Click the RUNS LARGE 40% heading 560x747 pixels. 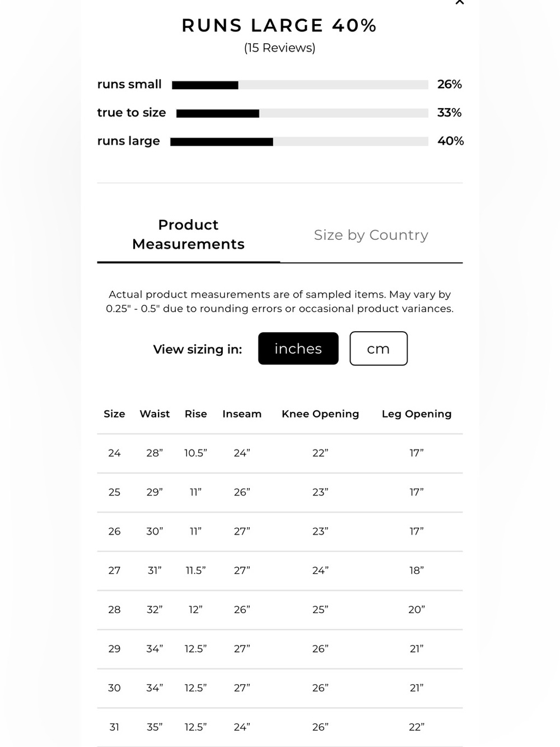pyautogui.click(x=279, y=25)
